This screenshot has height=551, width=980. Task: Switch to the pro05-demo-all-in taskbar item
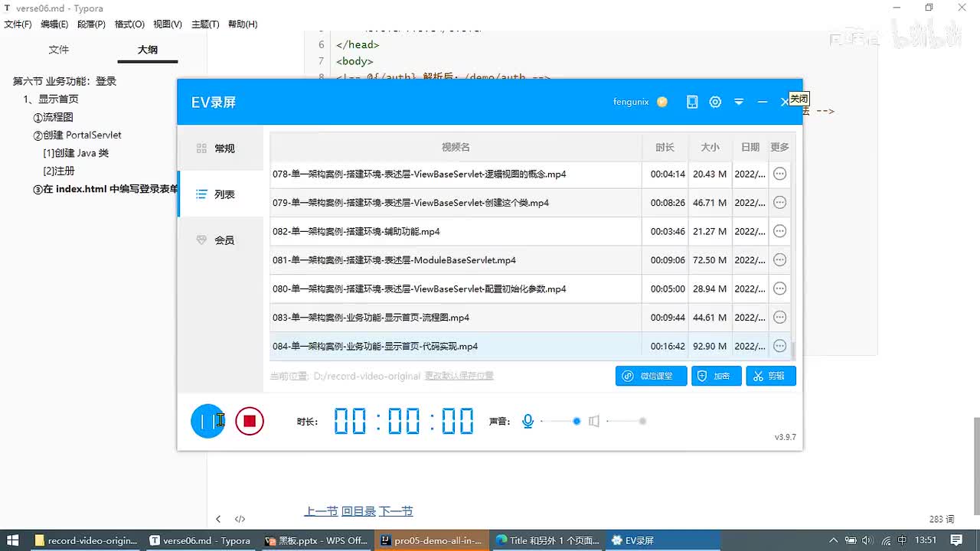click(431, 540)
